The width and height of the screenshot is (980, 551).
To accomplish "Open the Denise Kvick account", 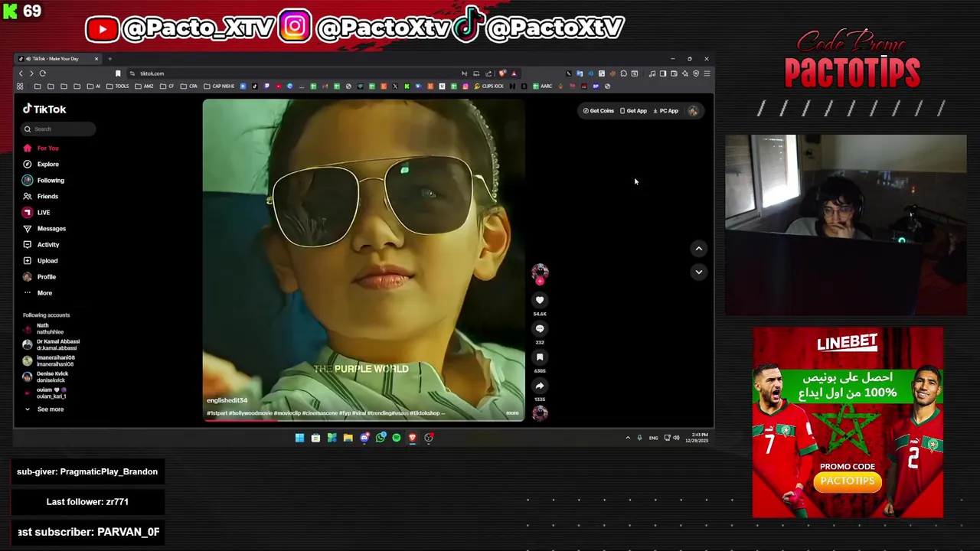I will 45,377.
